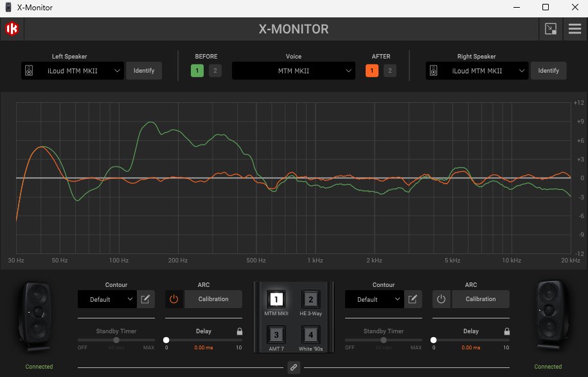This screenshot has height=377, width=588.
Task: Identify the right speaker
Action: point(549,71)
